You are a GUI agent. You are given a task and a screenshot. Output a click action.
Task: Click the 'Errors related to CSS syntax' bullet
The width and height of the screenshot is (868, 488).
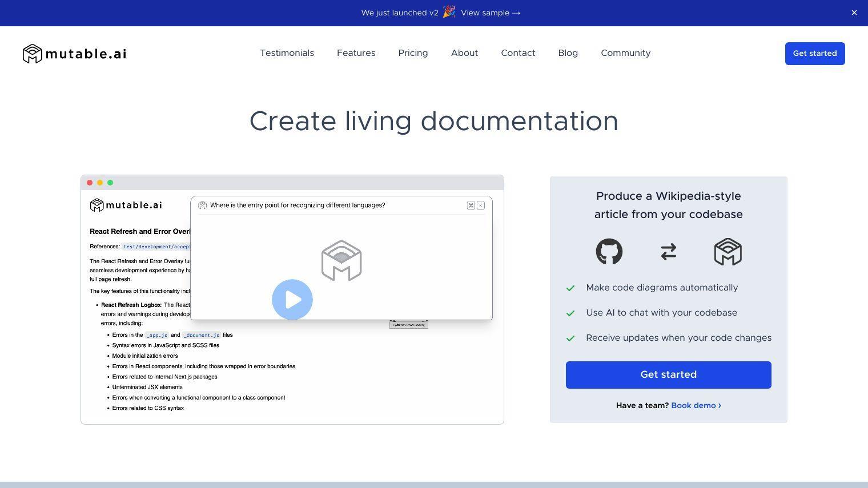tap(148, 408)
